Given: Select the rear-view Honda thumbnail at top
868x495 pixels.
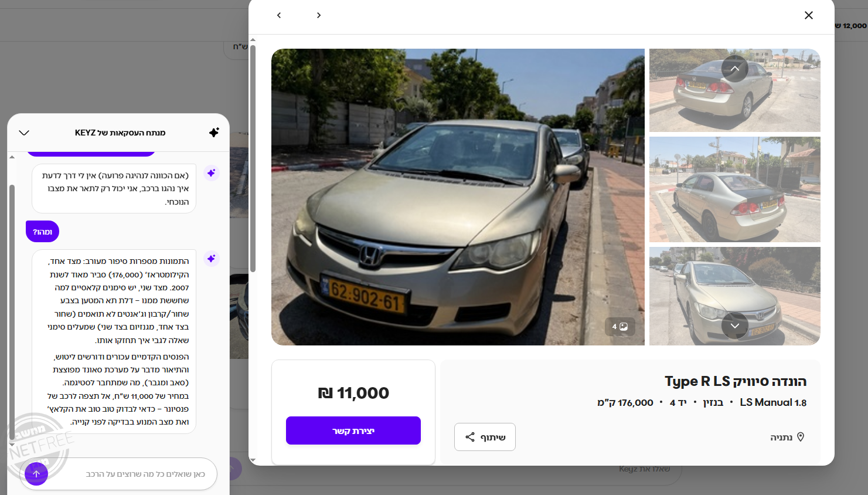Looking at the screenshot, I should 735,90.
